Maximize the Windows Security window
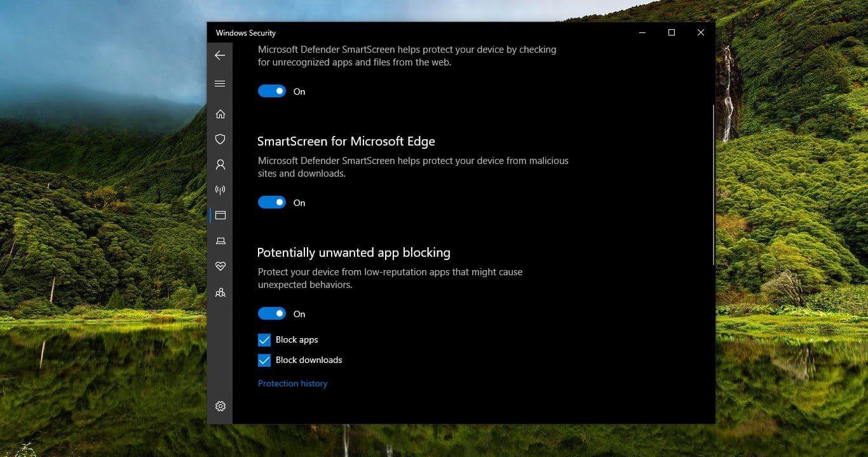Viewport: 868px width, 457px height. click(672, 32)
